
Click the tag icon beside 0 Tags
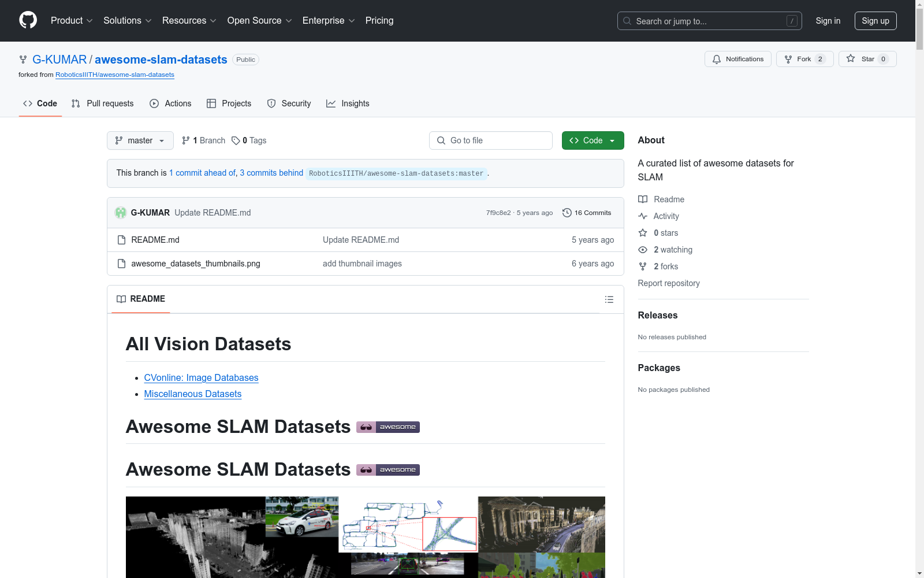coord(236,140)
